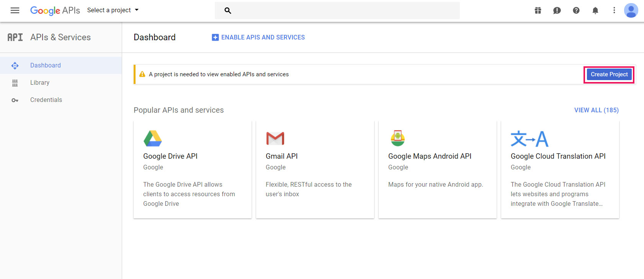Open the user account avatar

point(631,10)
